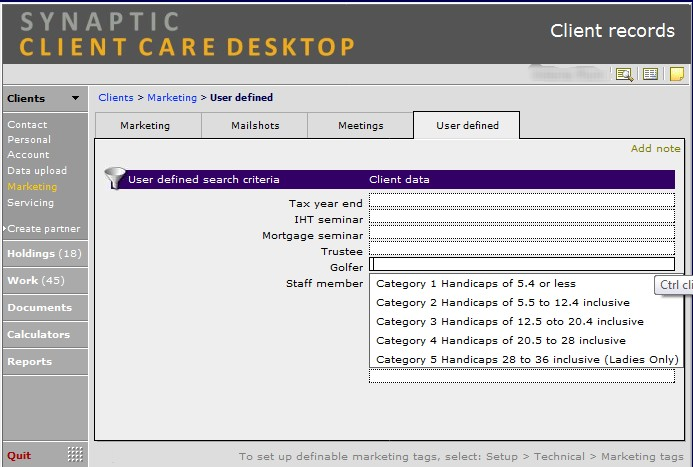Screen dimensions: 693x467
Task: Click the Marketing breadcrumb link
Action: pos(172,98)
